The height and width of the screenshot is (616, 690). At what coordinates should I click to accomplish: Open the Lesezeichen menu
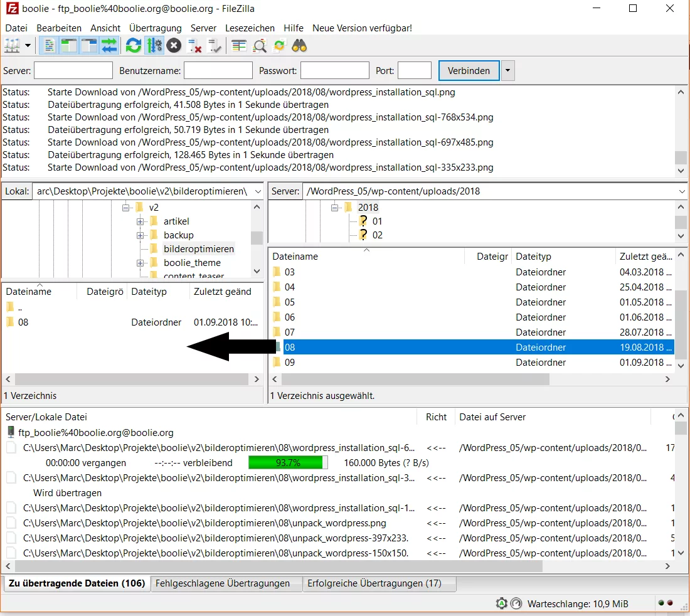(250, 28)
